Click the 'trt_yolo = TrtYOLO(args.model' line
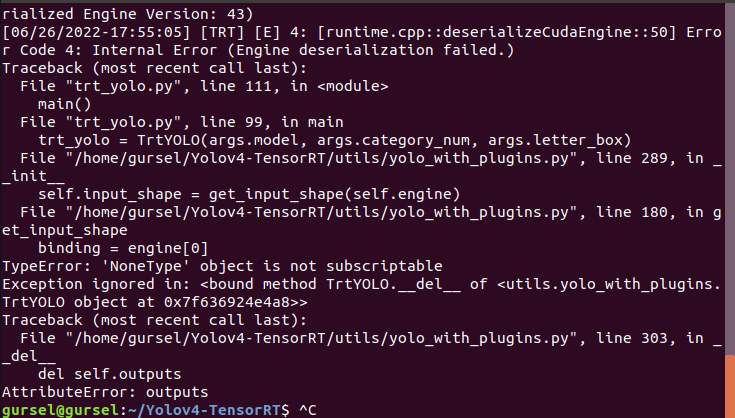This screenshot has height=418, width=735. coord(335,141)
